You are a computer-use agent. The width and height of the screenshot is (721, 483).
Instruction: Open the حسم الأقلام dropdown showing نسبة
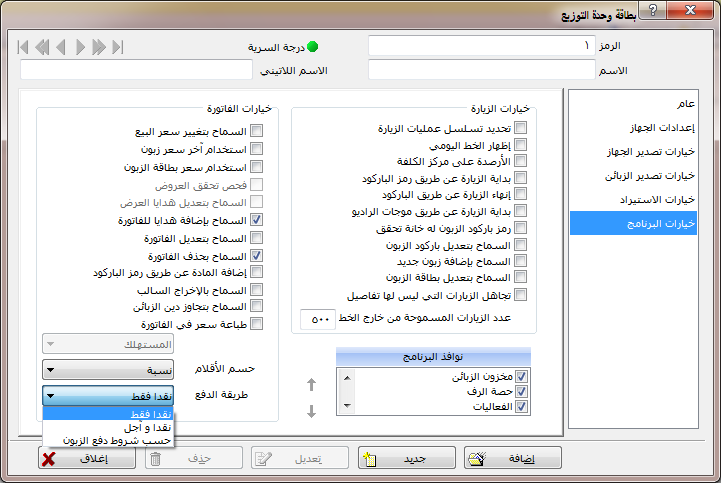coord(109,370)
